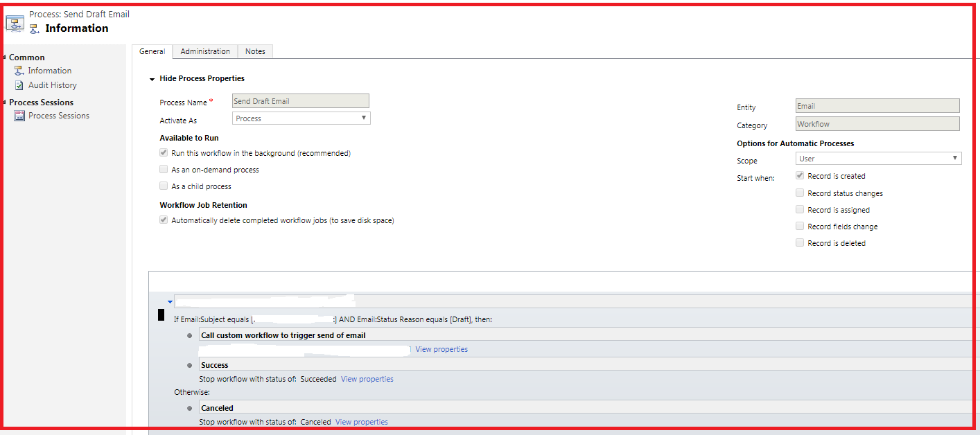Click the process diagram icon at top-left
The image size is (980, 435).
[15, 21]
